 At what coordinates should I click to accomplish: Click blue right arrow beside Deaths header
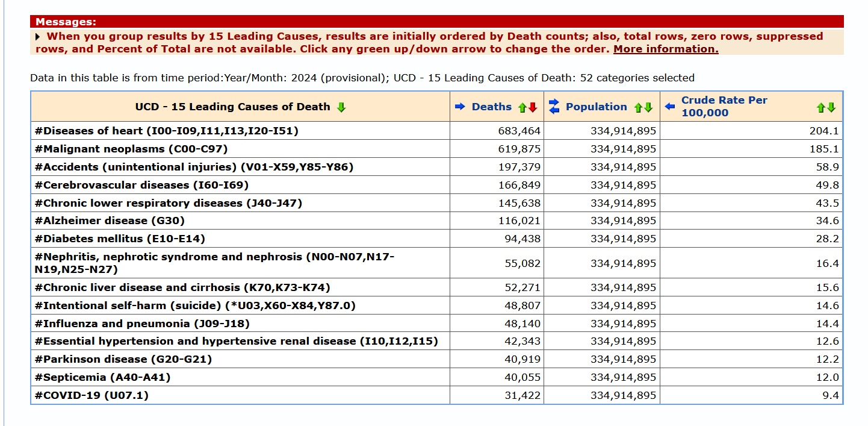pyautogui.click(x=460, y=107)
